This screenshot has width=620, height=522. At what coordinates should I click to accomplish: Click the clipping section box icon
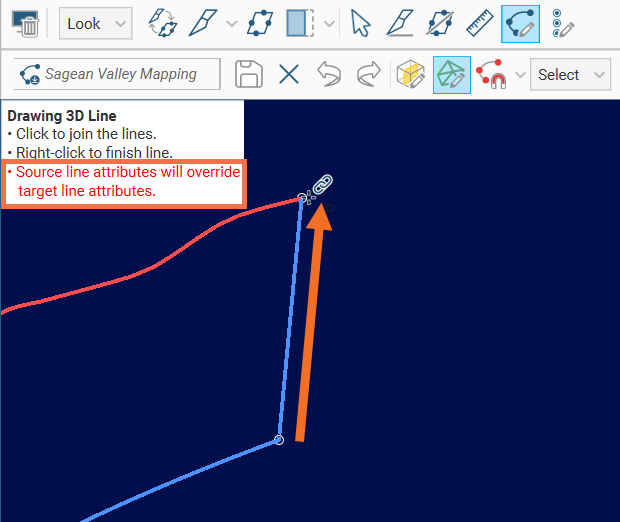[x=300, y=23]
